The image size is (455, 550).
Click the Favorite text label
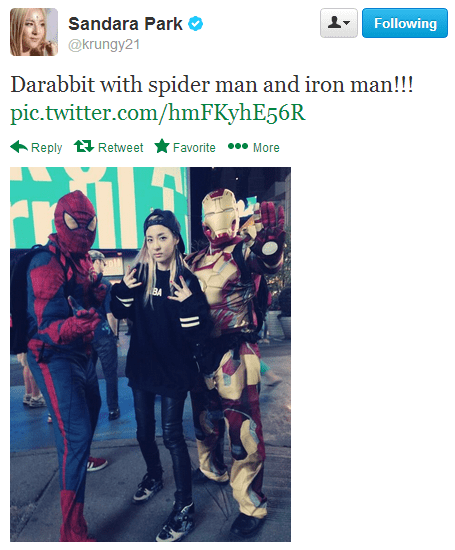(194, 148)
